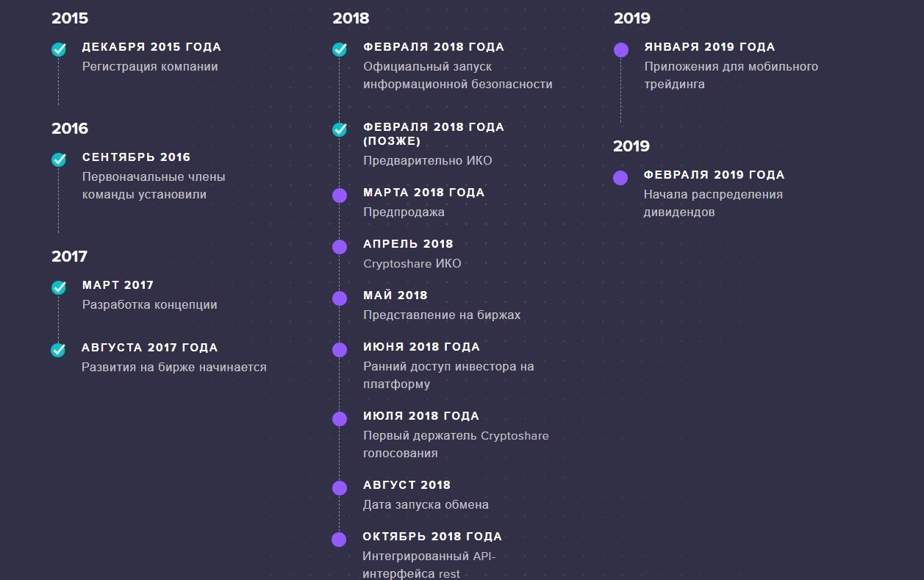
Task: Click the 2018 year heading
Action: pyautogui.click(x=351, y=18)
